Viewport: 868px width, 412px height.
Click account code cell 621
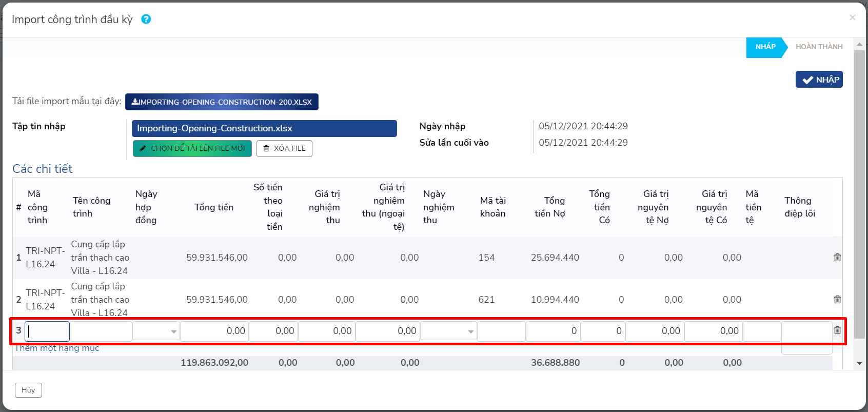486,300
